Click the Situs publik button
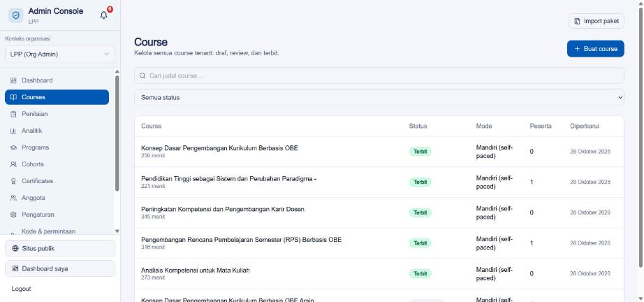 pos(60,249)
